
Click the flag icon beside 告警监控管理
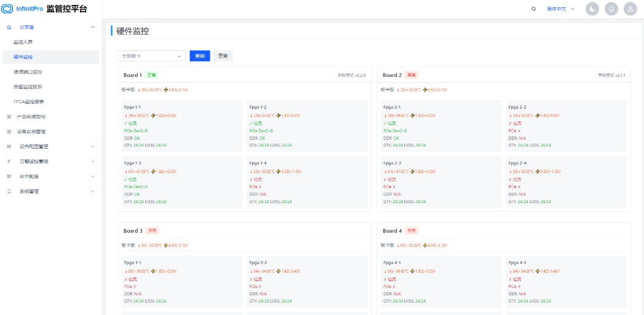[x=9, y=161]
